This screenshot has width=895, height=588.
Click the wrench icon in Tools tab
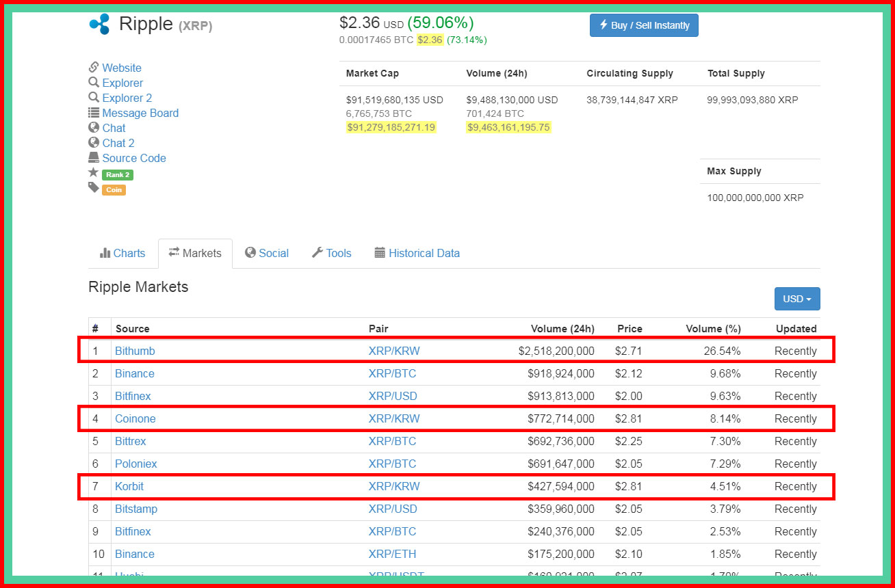[x=317, y=253]
